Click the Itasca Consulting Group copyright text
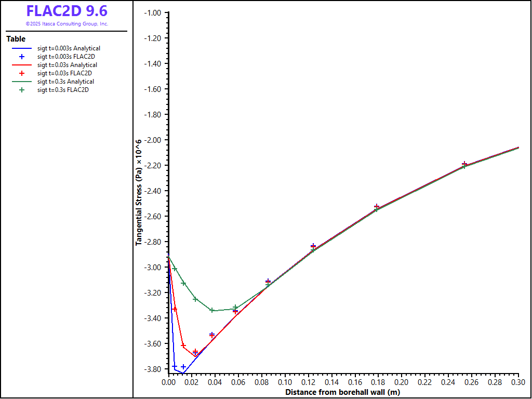The height and width of the screenshot is (399, 532). click(66, 24)
